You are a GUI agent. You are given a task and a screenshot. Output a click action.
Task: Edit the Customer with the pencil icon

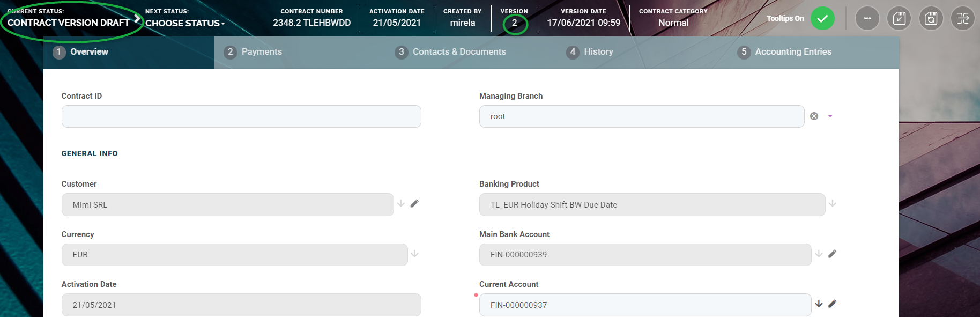pyautogui.click(x=414, y=204)
